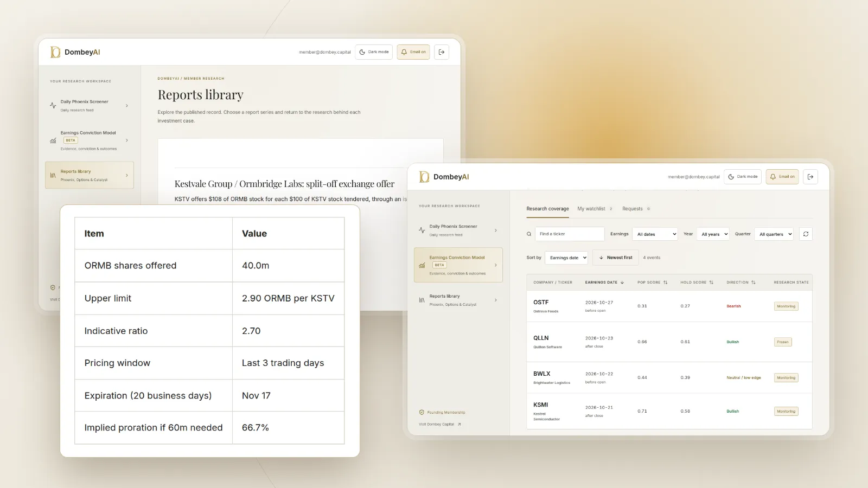Viewport: 868px width, 488px height.
Task: Open Daily Phoenix Screener in Reports library sidebar
Action: tap(90, 106)
